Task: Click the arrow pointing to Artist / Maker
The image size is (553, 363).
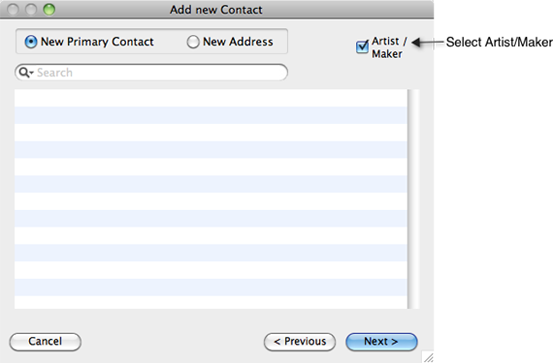Action: coord(427,42)
